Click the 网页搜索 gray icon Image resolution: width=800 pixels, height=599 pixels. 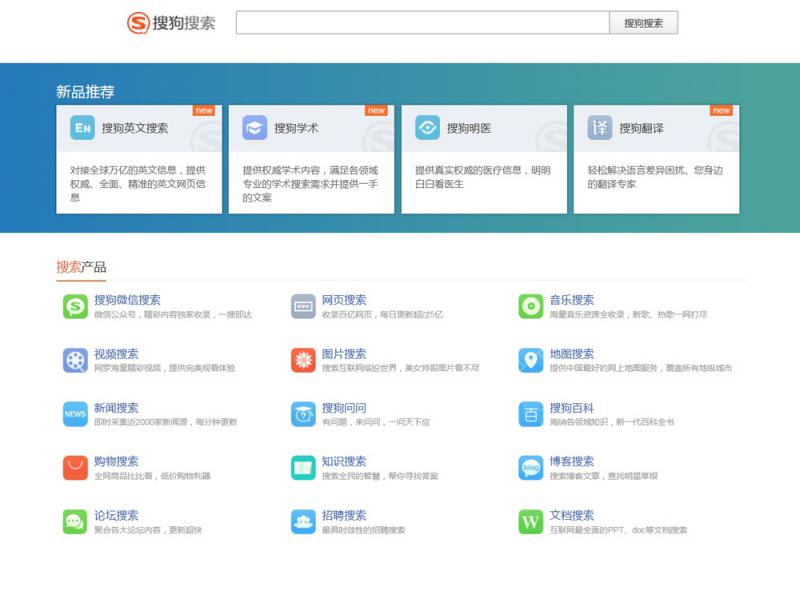(304, 306)
